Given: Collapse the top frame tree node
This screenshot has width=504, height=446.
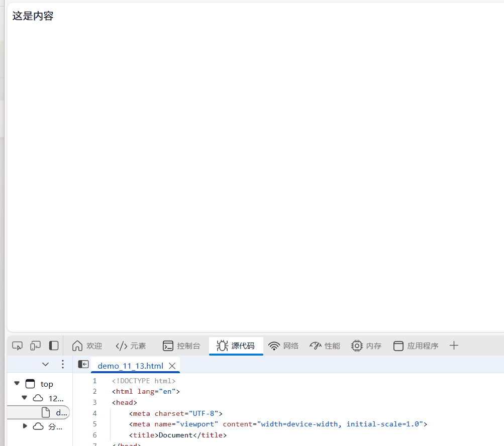Looking at the screenshot, I should pos(17,383).
